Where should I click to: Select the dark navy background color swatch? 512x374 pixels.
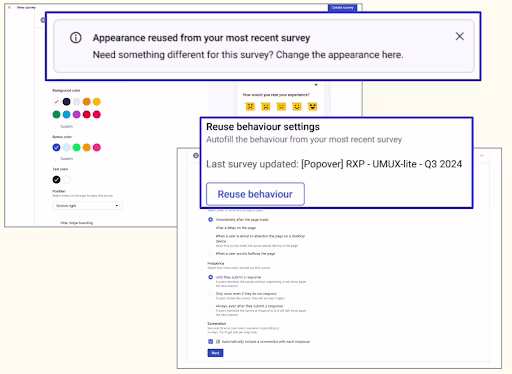pos(67,101)
